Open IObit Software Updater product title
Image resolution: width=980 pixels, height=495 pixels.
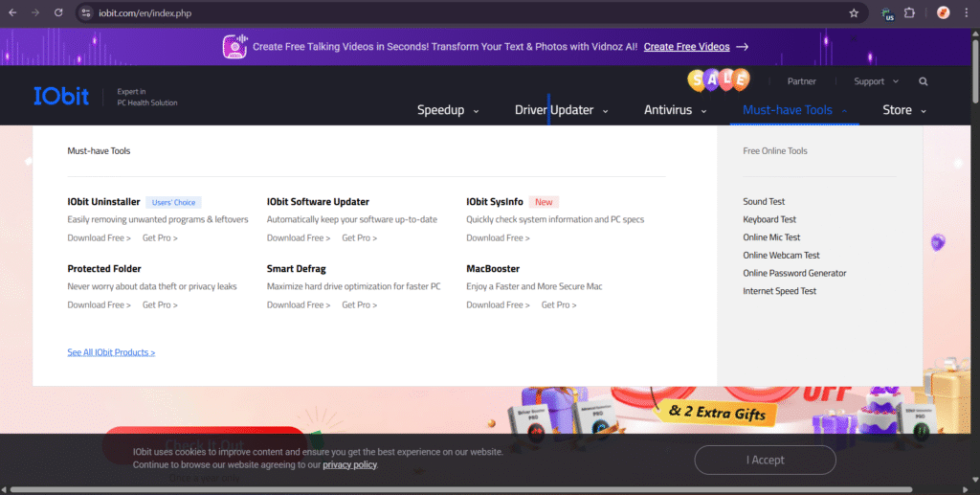[x=318, y=202]
